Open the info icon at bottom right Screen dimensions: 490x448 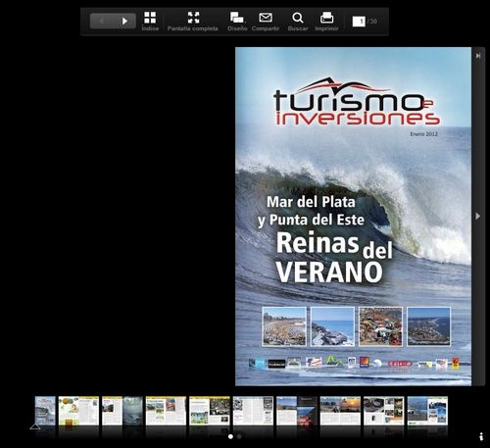click(x=481, y=436)
